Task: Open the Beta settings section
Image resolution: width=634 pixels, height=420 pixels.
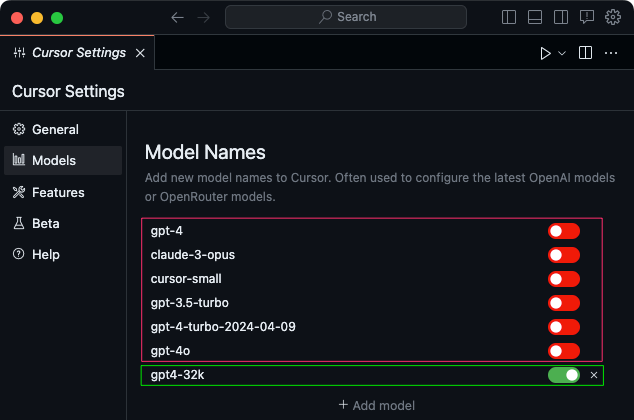Action: [x=63, y=224]
